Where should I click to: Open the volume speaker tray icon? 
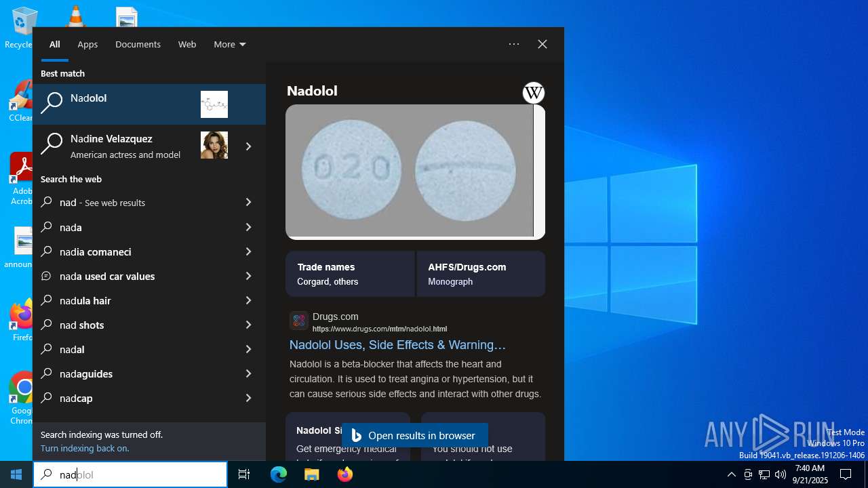pyautogui.click(x=781, y=474)
